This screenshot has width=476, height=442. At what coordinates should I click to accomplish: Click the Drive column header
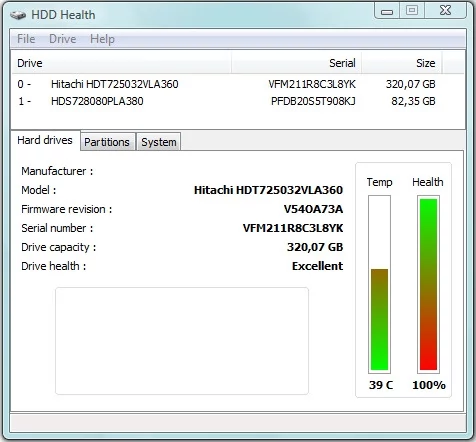tap(121, 63)
